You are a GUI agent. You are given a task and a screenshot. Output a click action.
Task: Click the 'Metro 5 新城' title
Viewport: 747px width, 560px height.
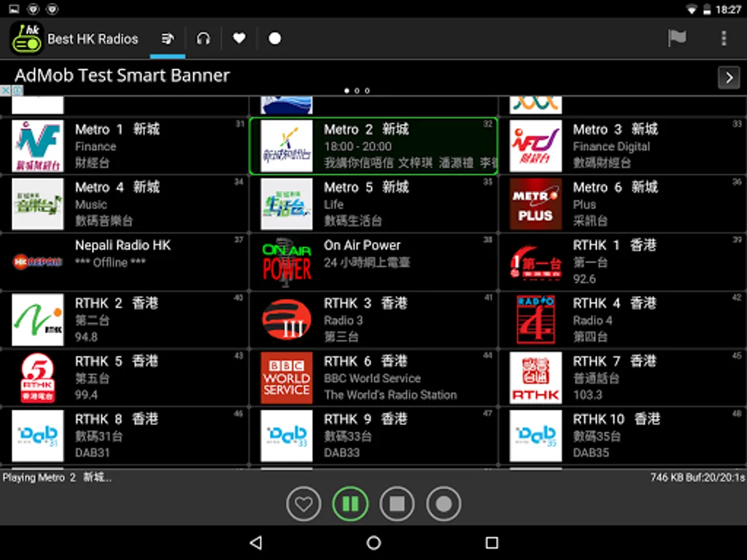[367, 187]
